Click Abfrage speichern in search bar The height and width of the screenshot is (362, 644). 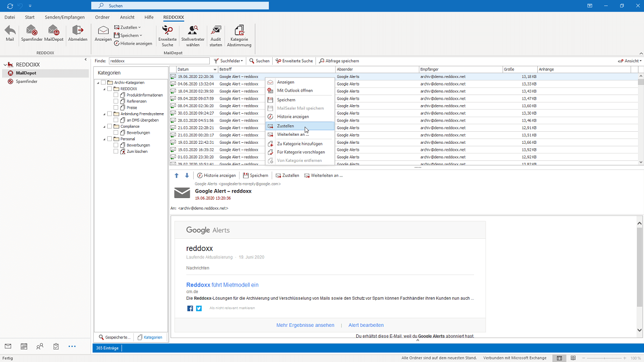pos(339,61)
